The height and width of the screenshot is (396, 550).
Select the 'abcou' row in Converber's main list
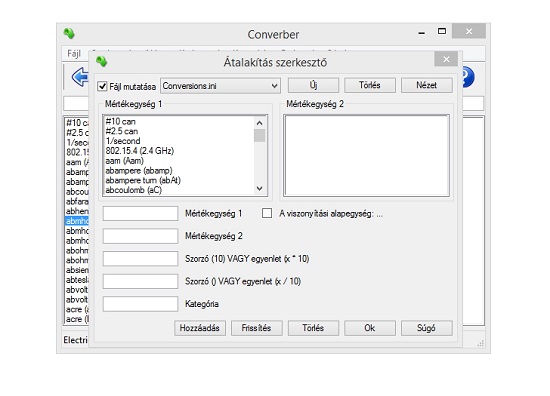pos(77,192)
